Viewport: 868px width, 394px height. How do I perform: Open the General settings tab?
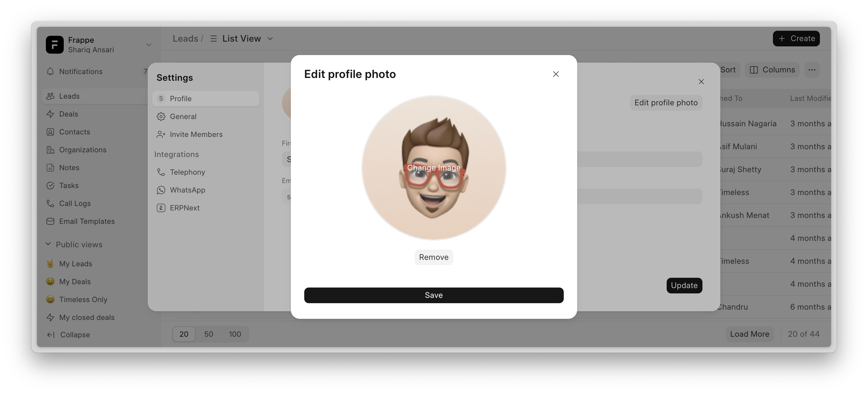pos(183,117)
